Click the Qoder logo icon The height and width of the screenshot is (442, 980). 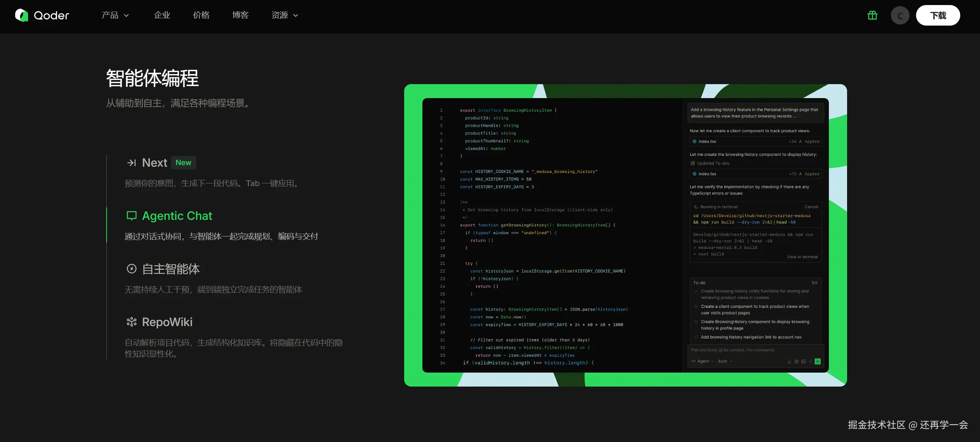[x=22, y=16]
